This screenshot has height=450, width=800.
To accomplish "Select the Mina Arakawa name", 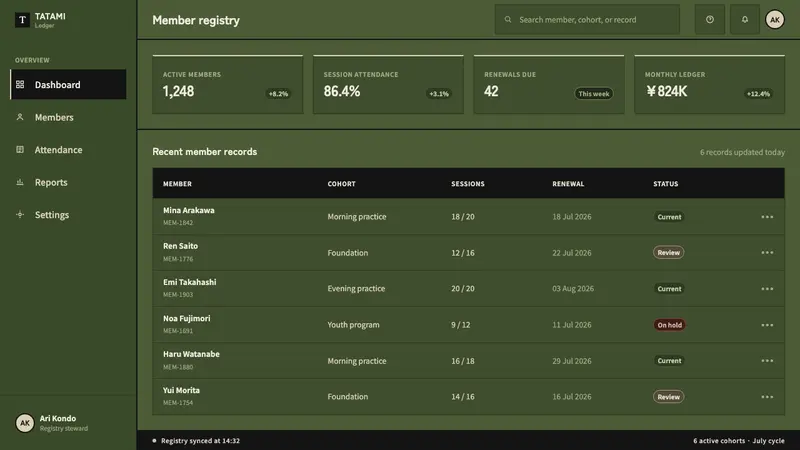I will (x=189, y=210).
